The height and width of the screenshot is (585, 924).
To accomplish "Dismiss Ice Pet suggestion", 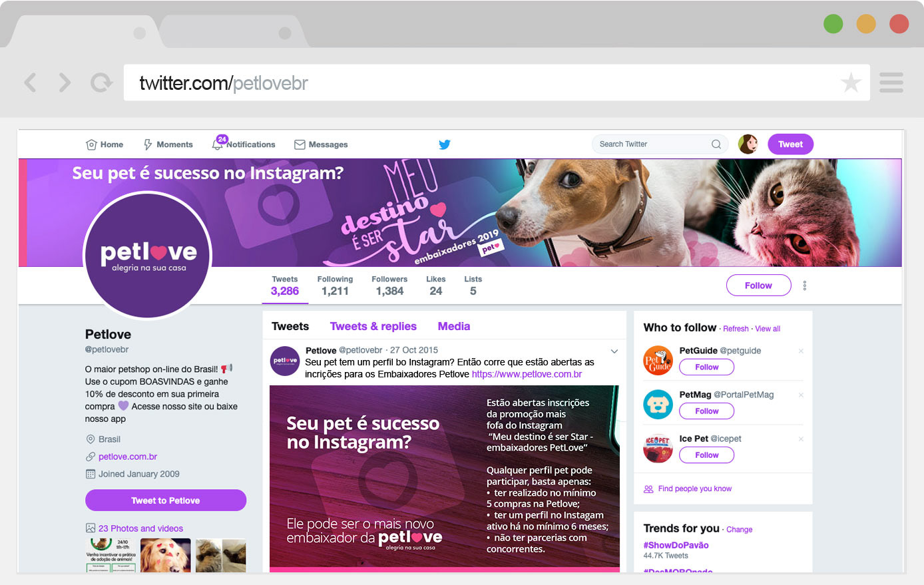I will tap(801, 439).
